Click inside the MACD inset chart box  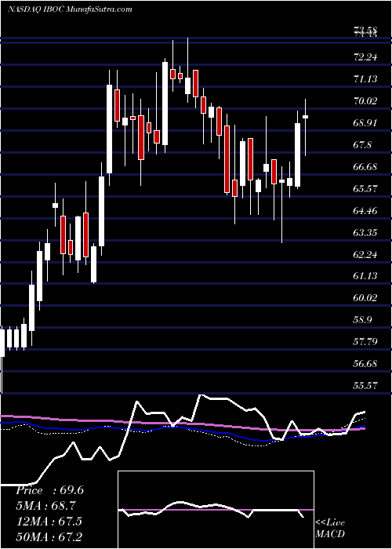pyautogui.click(x=216, y=510)
